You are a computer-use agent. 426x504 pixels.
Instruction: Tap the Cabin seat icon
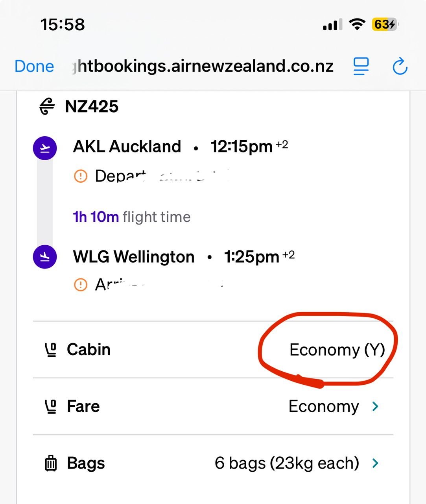click(50, 350)
